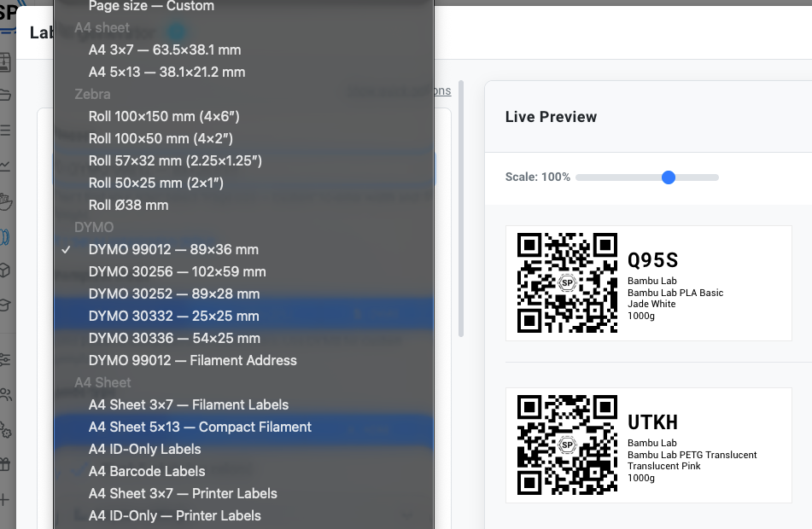
Task: Open the gift sidebar icon
Action: [x=4, y=464]
